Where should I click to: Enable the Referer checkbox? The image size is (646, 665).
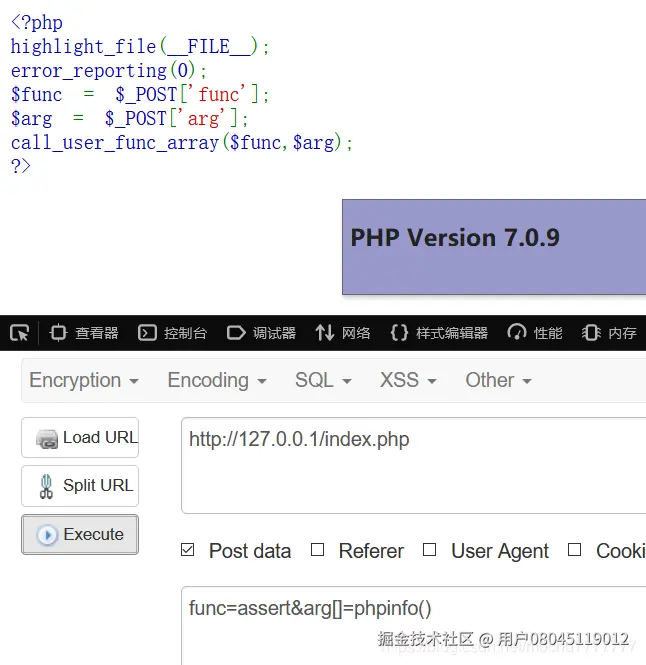click(317, 550)
